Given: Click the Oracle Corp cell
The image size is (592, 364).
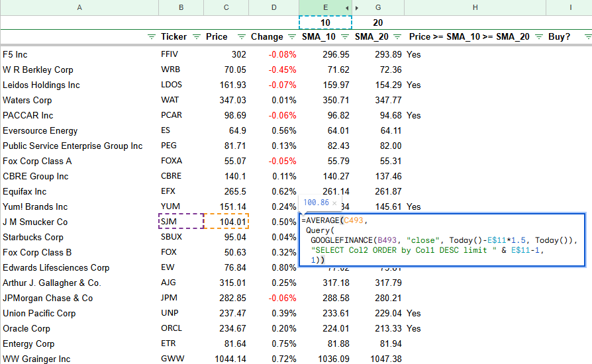Looking at the screenshot, I should click(x=79, y=328).
